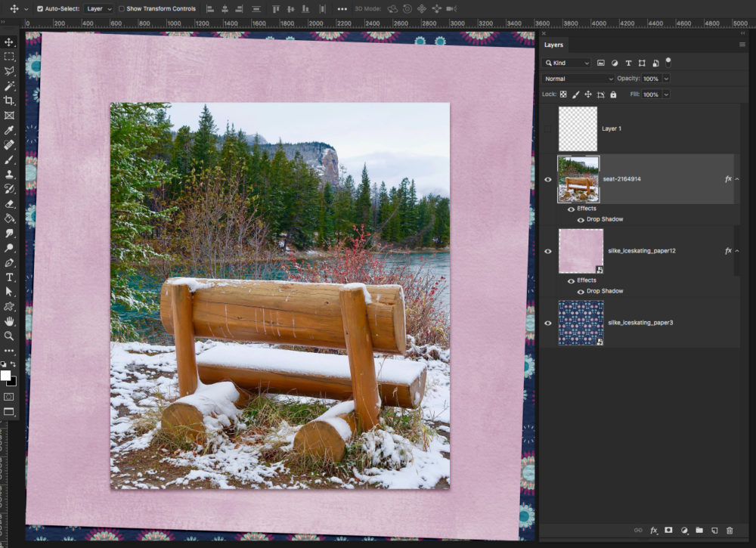Screen dimensions: 756x548
Task: Select the Crop tool
Action: (x=9, y=101)
